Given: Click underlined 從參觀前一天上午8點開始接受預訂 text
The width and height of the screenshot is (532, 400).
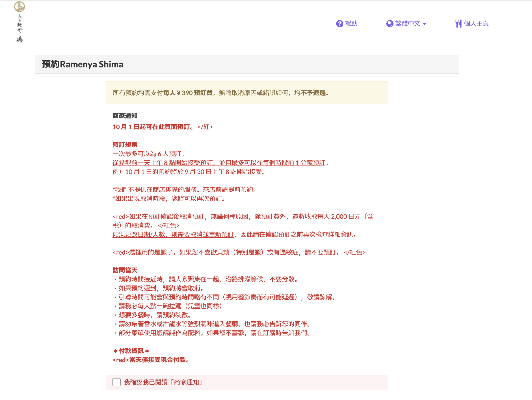Looking at the screenshot, I should 219,163.
